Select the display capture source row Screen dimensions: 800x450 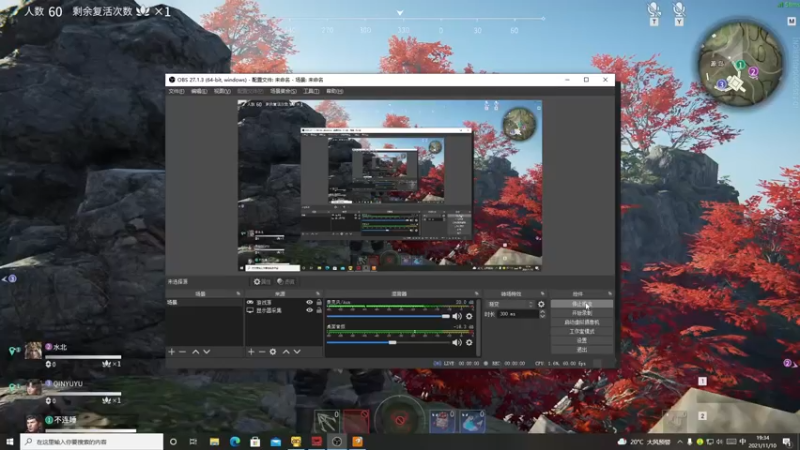click(x=284, y=310)
